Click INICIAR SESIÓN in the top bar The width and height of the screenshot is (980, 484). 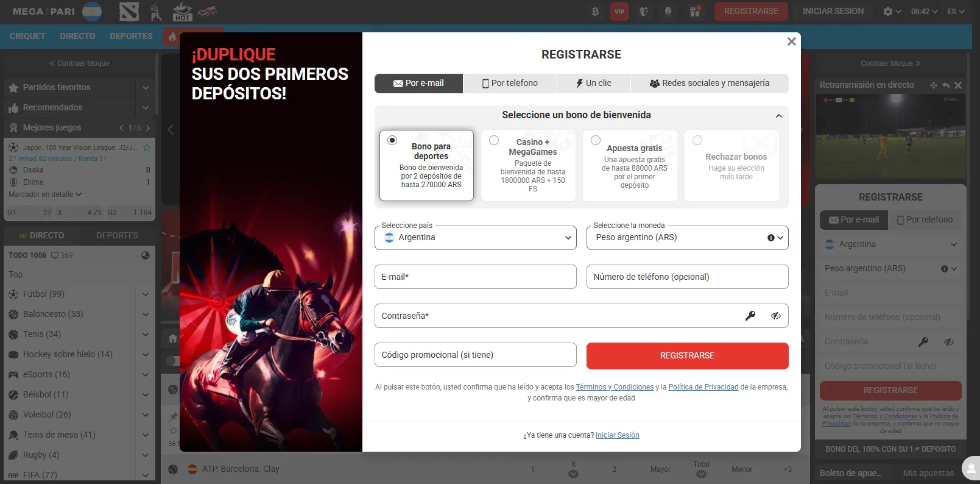point(833,12)
